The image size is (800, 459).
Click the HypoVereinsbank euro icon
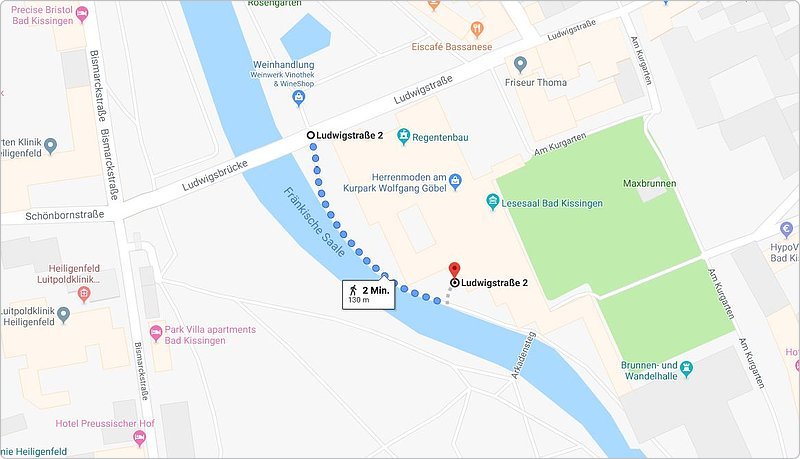(x=786, y=230)
